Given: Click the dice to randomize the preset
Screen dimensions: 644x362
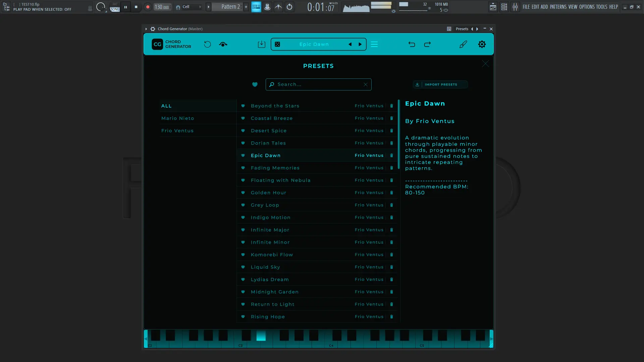Looking at the screenshot, I should tap(277, 44).
